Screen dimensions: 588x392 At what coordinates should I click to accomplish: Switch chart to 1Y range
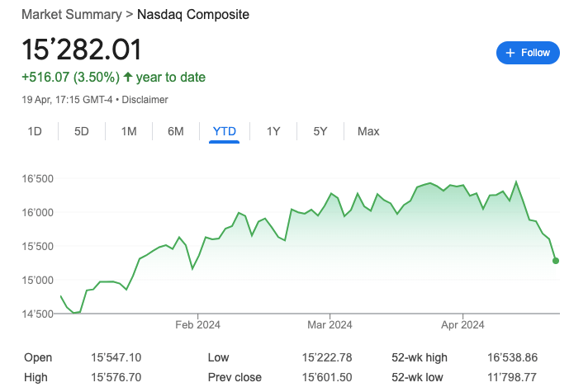[x=273, y=131]
